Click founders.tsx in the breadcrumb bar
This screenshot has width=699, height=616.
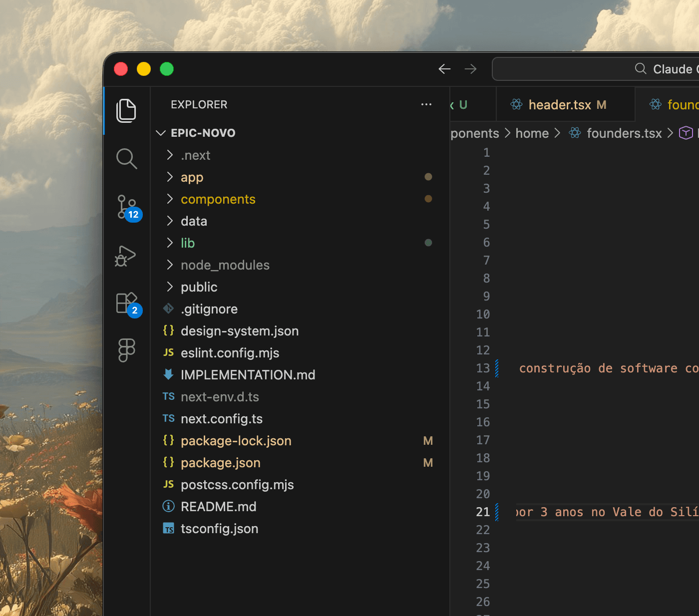tap(623, 133)
